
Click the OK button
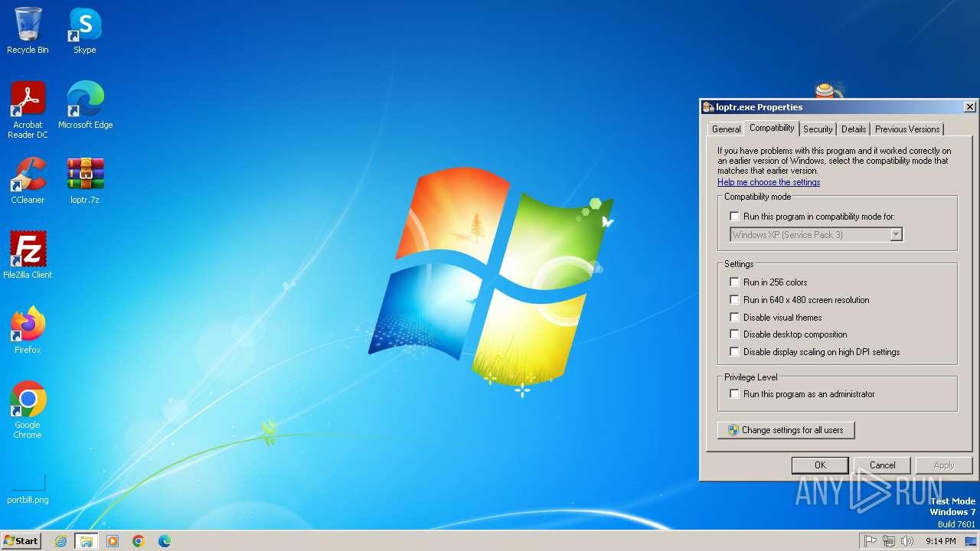pos(820,465)
